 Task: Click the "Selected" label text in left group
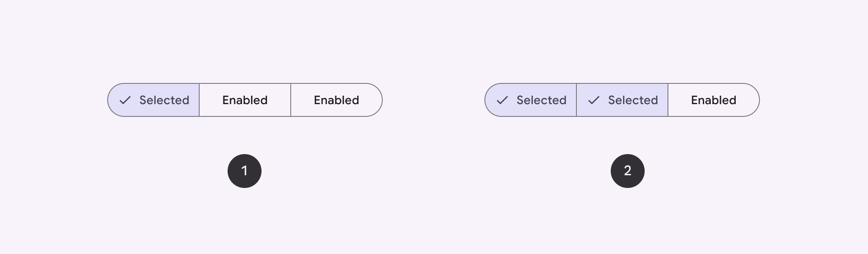(164, 100)
